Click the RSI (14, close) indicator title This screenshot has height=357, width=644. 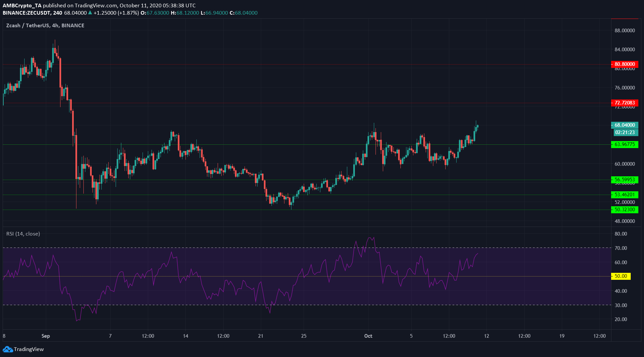pos(23,234)
